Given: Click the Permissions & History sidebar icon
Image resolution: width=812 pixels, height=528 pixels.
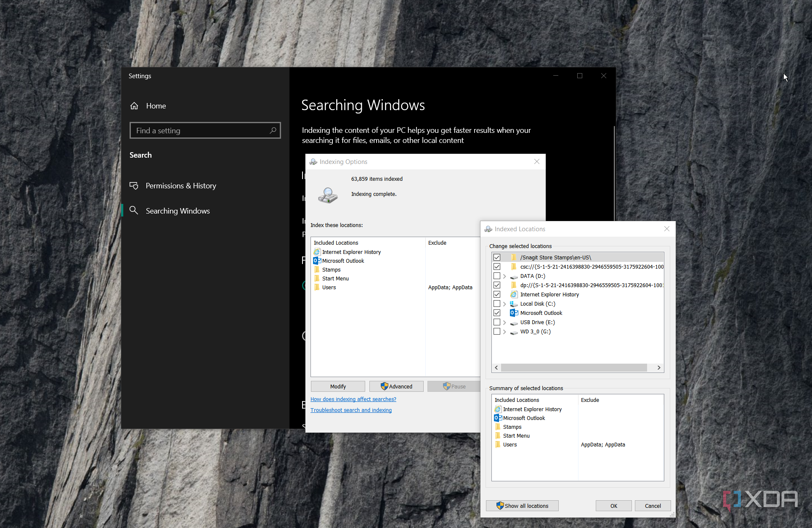Looking at the screenshot, I should 134,186.
